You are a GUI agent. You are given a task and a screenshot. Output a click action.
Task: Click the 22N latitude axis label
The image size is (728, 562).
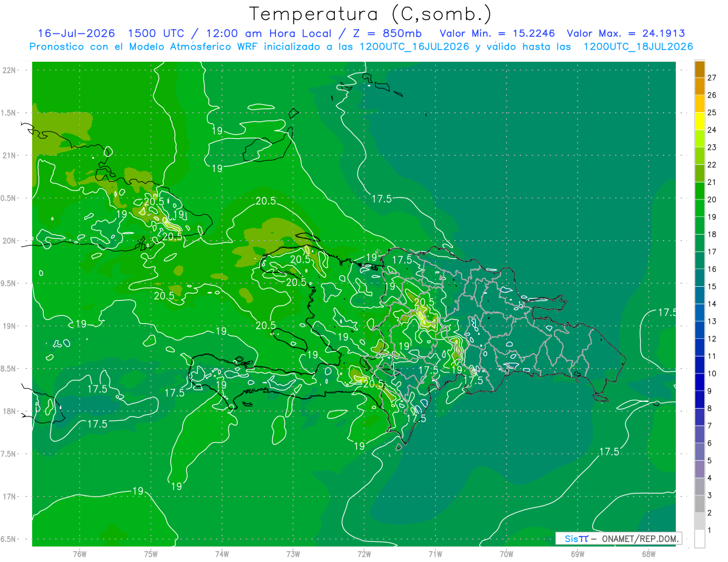[9, 70]
